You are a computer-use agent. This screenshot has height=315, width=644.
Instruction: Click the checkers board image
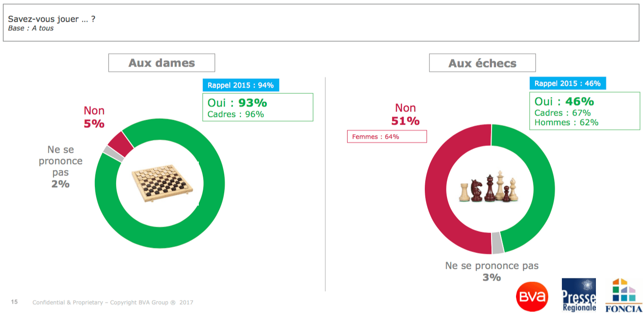162,183
